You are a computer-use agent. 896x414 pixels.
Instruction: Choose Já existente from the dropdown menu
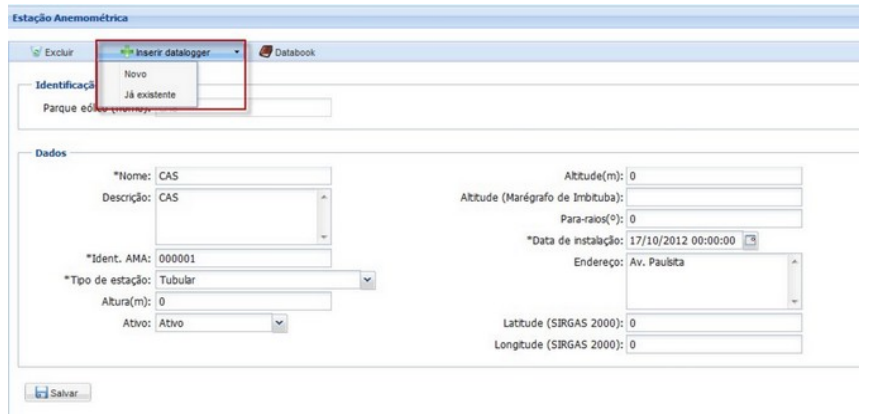pyautogui.click(x=150, y=93)
